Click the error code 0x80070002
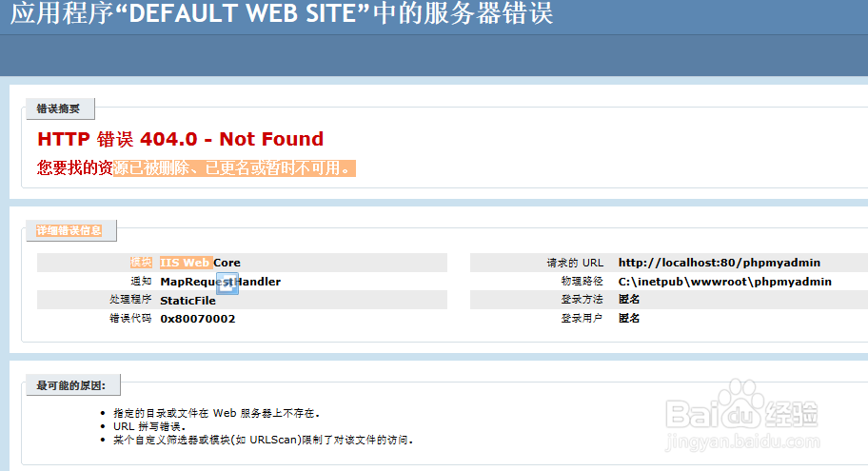 [x=198, y=319]
